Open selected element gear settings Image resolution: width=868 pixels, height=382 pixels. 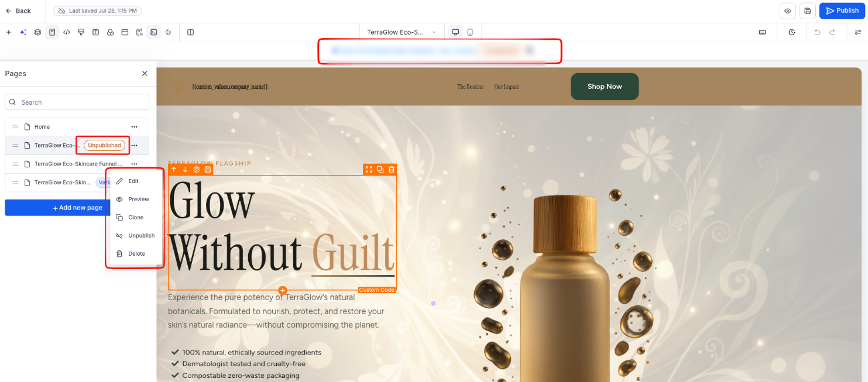point(197,170)
